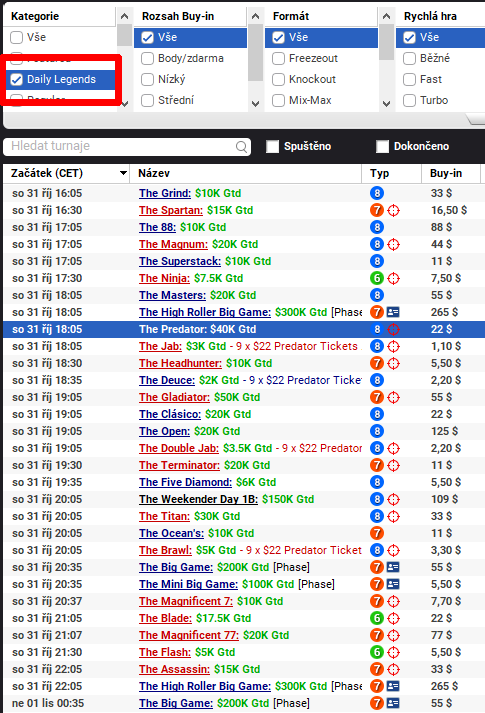485x713 pixels.
Task: Click the blue 8-max badge on The Grind row
Action: tap(376, 193)
